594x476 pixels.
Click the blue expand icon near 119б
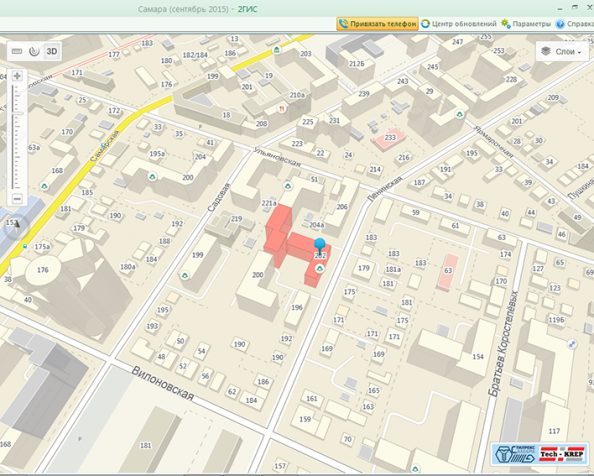[572, 344]
